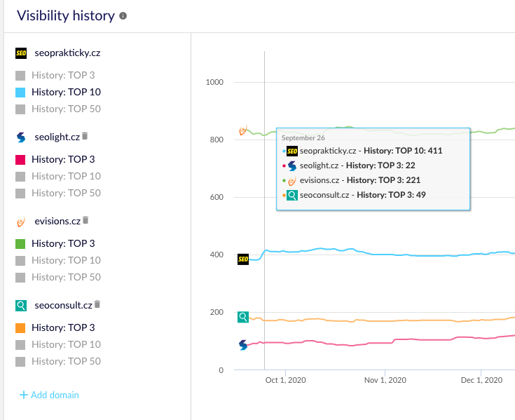Remove evisions.cz using its trash icon

click(x=85, y=220)
